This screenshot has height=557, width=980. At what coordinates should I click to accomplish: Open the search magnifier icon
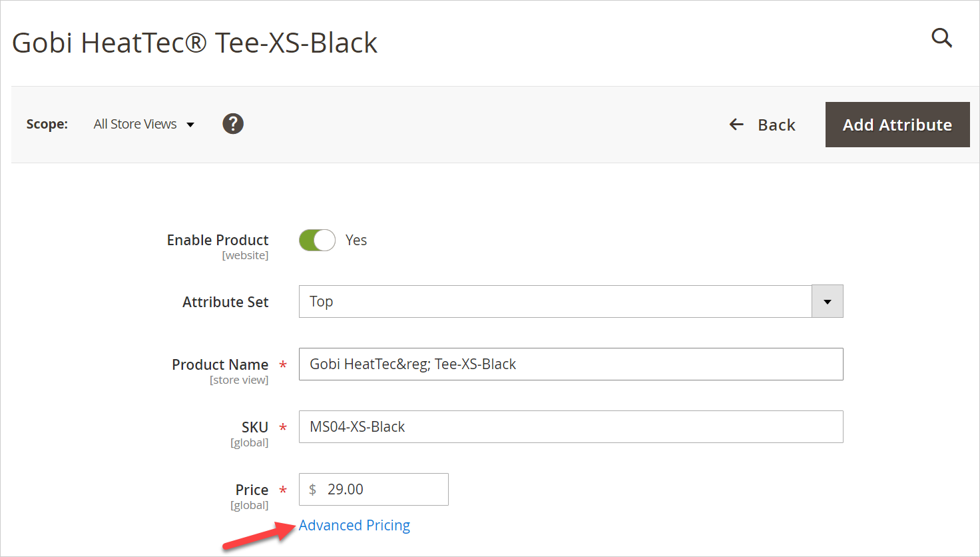pyautogui.click(x=941, y=38)
